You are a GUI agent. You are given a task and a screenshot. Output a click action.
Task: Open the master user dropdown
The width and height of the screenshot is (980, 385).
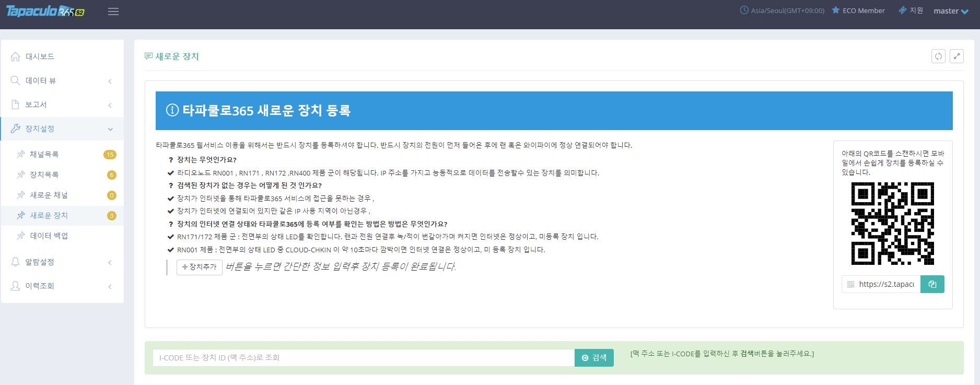click(951, 11)
